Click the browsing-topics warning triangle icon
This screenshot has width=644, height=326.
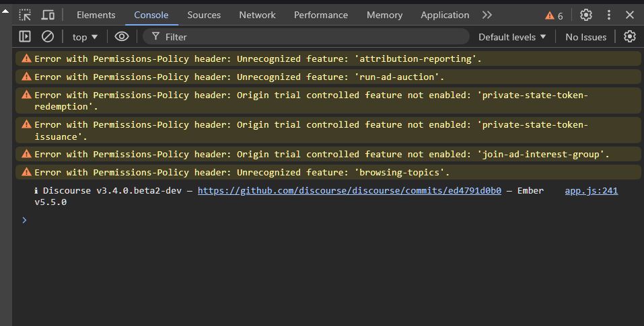tap(27, 172)
